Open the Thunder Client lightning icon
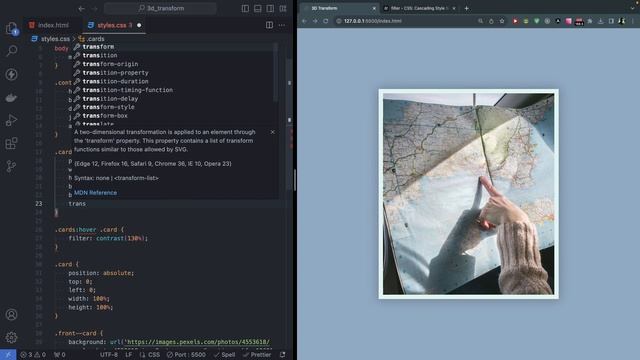 pyautogui.click(x=11, y=74)
